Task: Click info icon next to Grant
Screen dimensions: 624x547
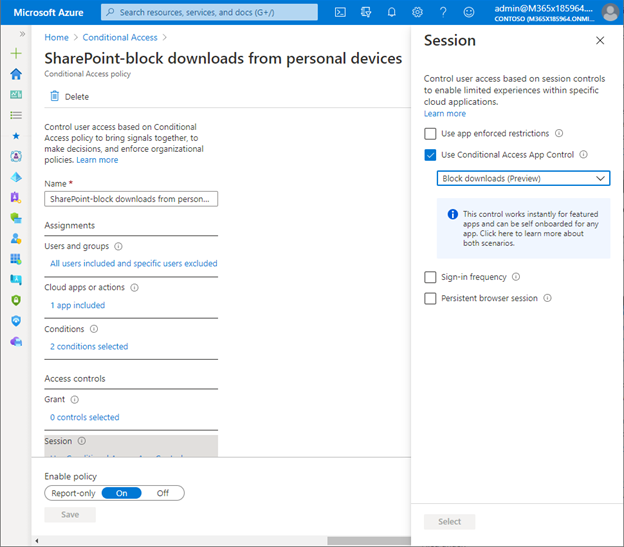Action: click(74, 399)
